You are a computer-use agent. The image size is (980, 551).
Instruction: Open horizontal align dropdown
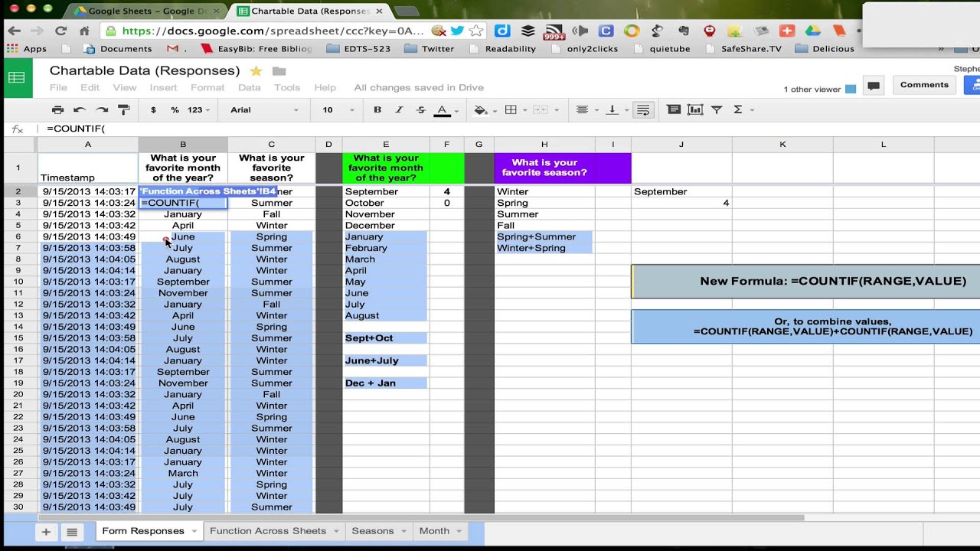(586, 110)
